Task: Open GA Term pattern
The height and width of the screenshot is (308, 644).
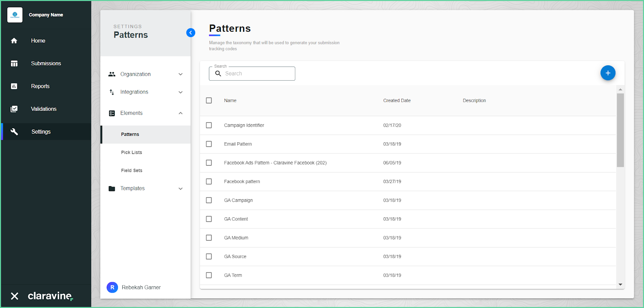Action: tap(233, 275)
